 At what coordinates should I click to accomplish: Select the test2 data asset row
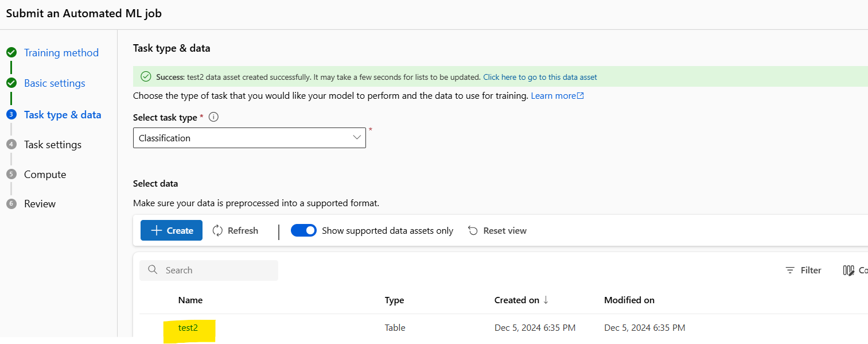(x=189, y=327)
